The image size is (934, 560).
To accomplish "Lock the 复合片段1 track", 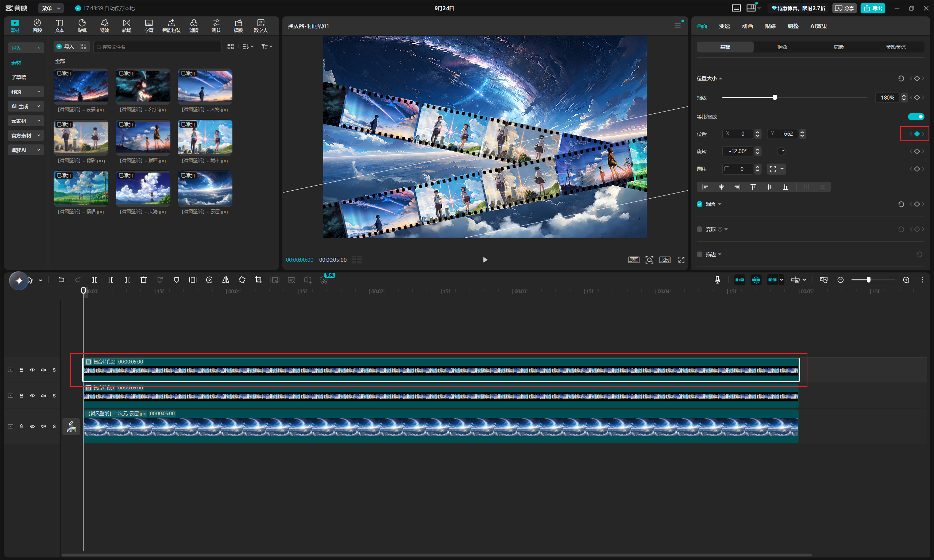I will click(x=22, y=396).
